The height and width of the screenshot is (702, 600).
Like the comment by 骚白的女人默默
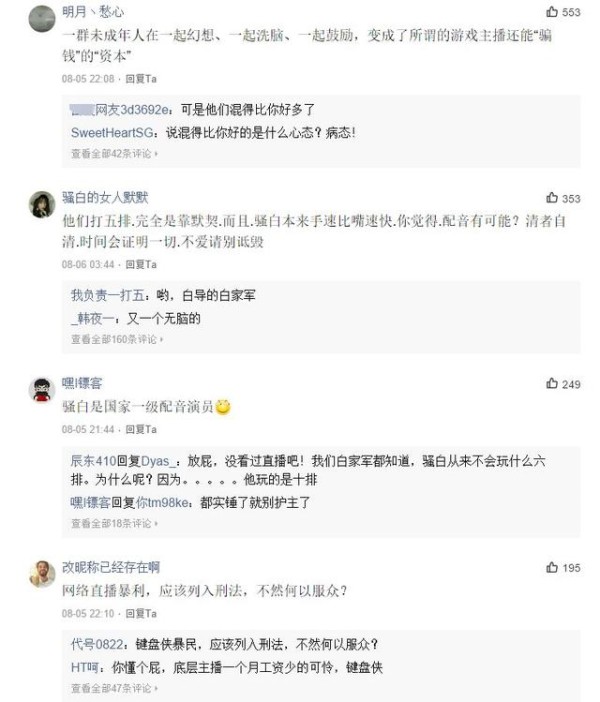[x=552, y=199]
